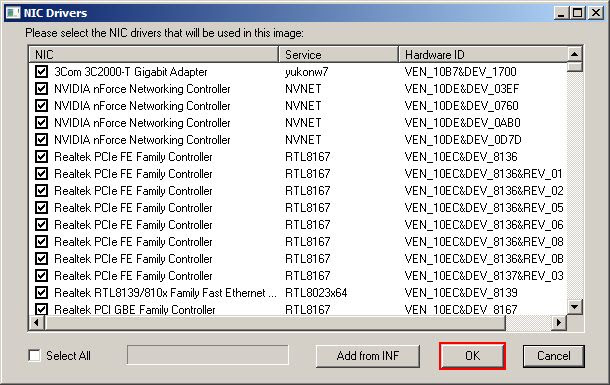Click the vertical scrollbar up arrow
The image size is (610, 385).
[575, 54]
